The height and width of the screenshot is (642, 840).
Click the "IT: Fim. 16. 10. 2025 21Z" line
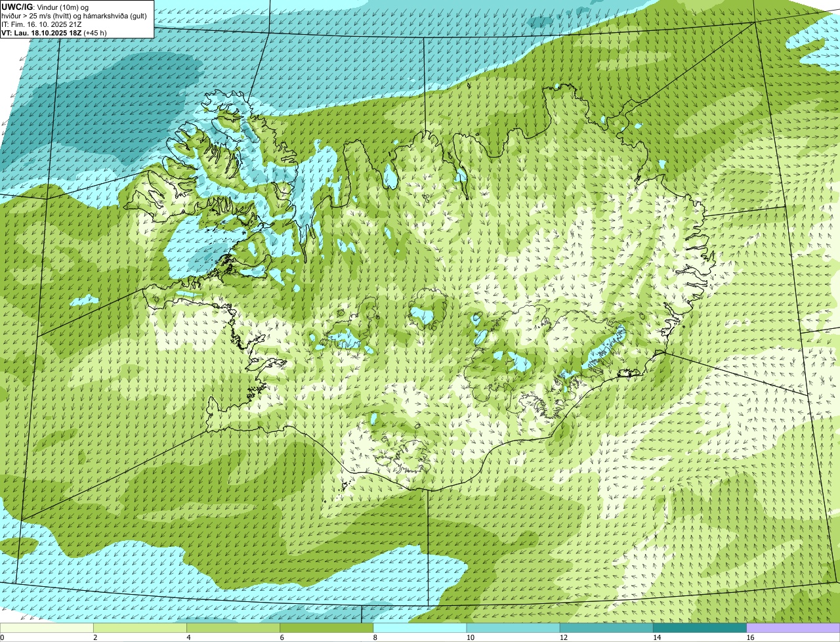[42, 24]
